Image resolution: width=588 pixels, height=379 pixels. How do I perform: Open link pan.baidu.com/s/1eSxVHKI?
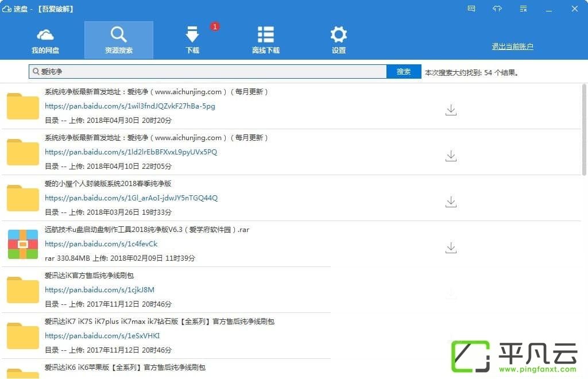point(102,335)
